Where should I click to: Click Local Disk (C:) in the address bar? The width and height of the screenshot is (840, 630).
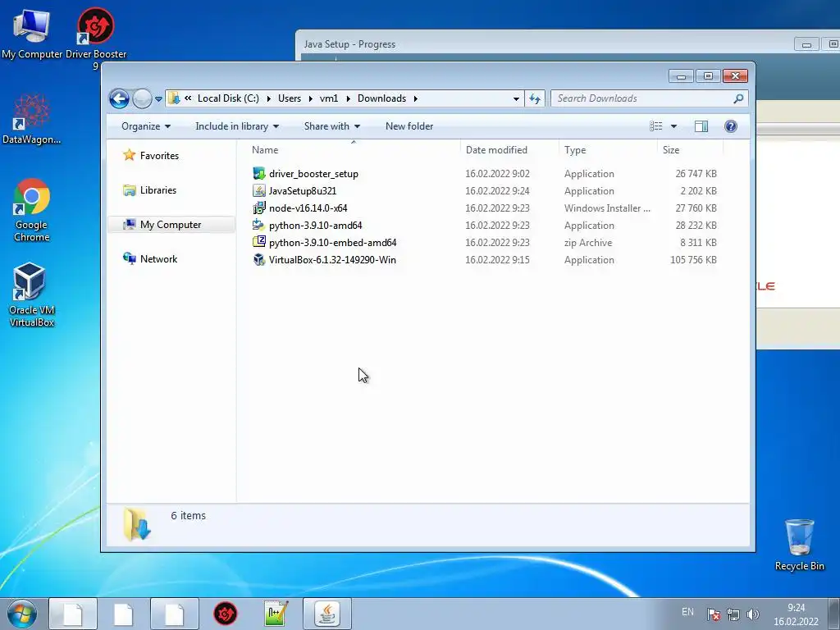click(x=228, y=98)
